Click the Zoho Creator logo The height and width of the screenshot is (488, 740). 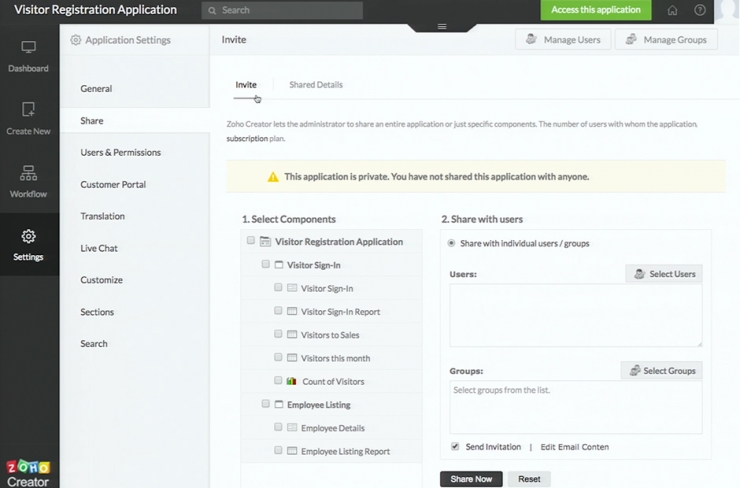tap(28, 474)
